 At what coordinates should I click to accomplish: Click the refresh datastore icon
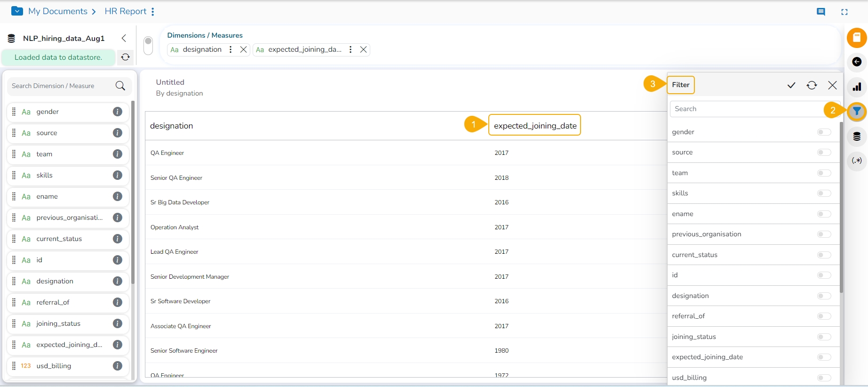coord(125,57)
